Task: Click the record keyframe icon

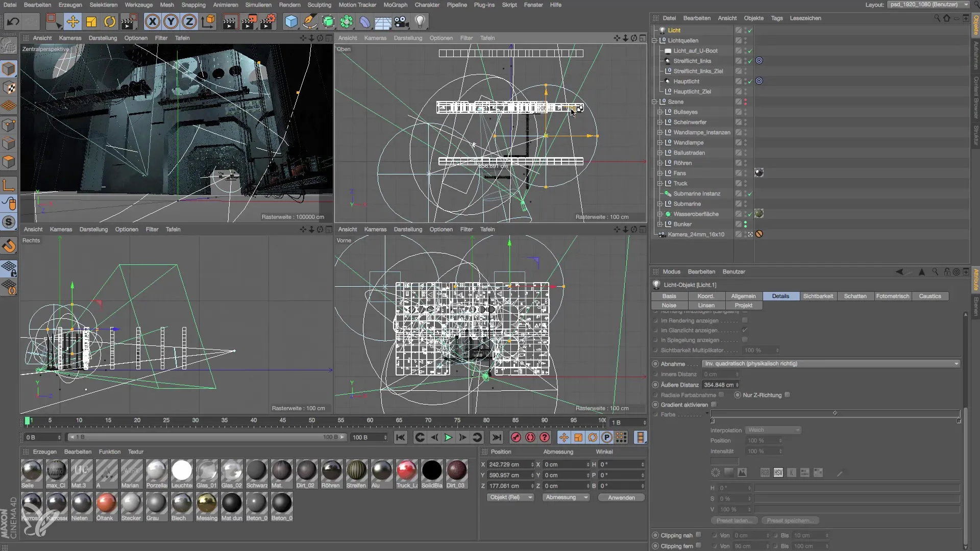Action: point(516,437)
